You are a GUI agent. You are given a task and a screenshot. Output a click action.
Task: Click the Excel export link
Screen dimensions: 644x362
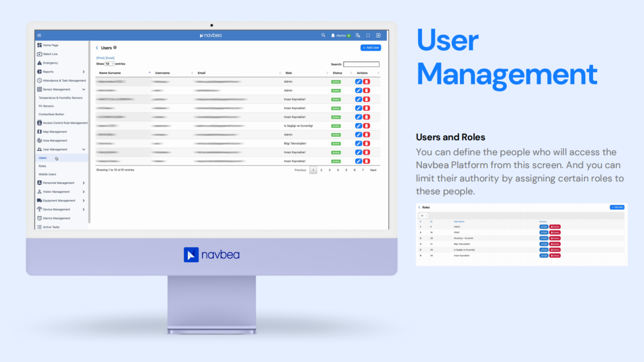pyautogui.click(x=110, y=58)
